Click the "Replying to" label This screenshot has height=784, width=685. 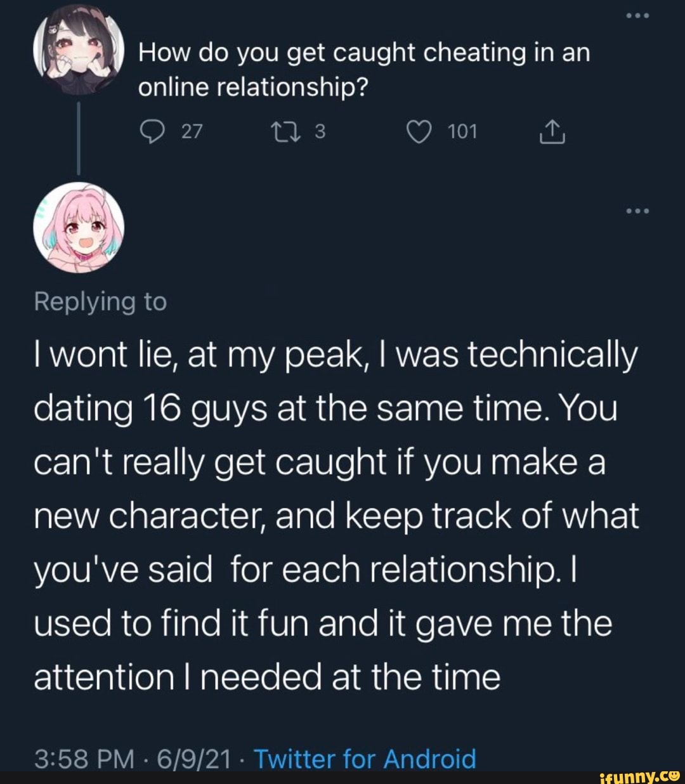100,302
